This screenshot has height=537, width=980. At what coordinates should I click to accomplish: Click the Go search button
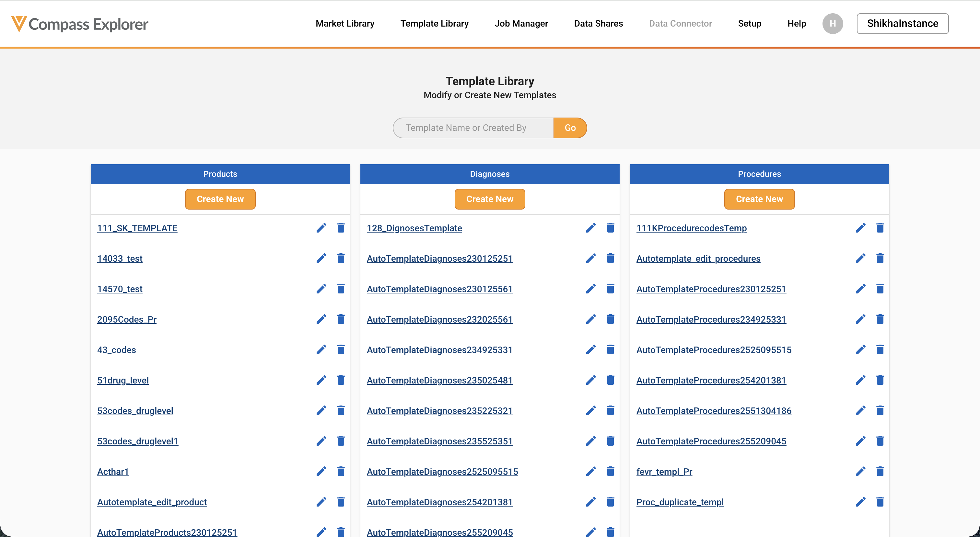pyautogui.click(x=570, y=128)
